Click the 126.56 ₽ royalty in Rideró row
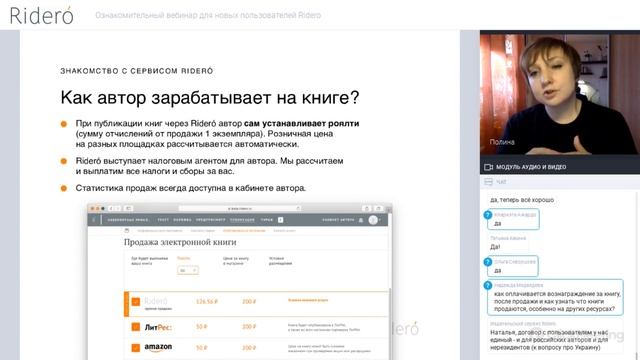This screenshot has height=360, width=640. click(207, 302)
